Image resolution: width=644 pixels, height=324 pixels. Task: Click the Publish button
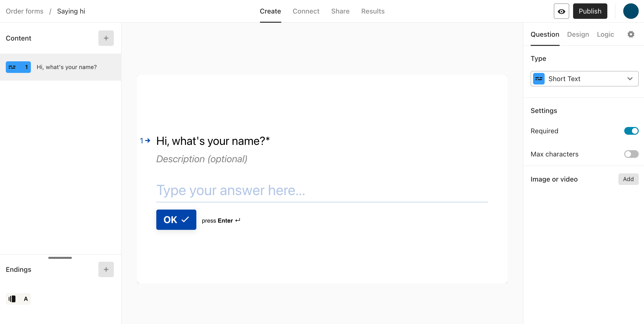click(590, 11)
